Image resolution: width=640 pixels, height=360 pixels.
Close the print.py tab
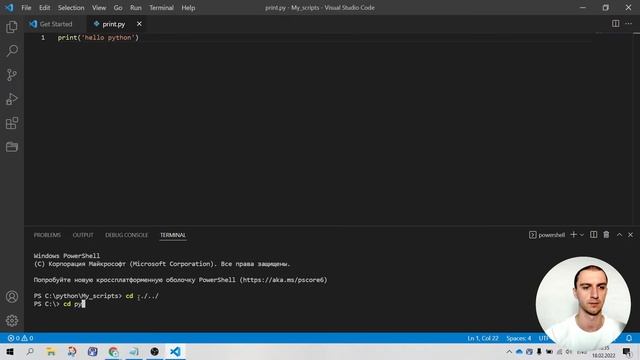point(139,24)
